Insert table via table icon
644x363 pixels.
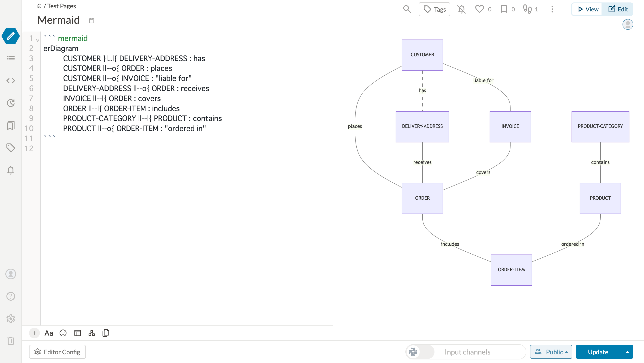78,333
